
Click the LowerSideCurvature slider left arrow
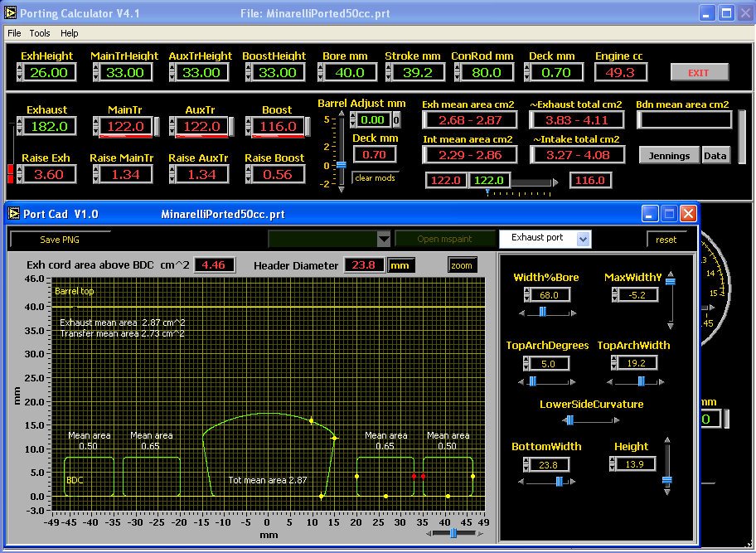(565, 420)
